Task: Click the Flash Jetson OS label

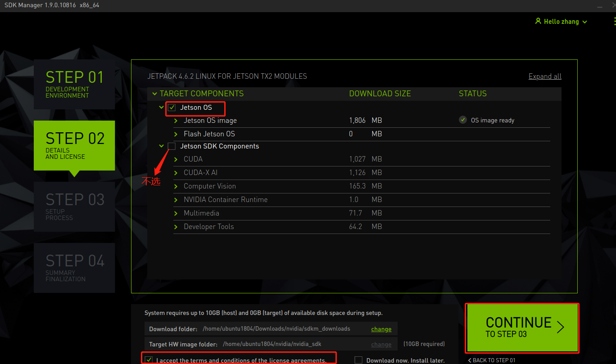Action: [209, 134]
